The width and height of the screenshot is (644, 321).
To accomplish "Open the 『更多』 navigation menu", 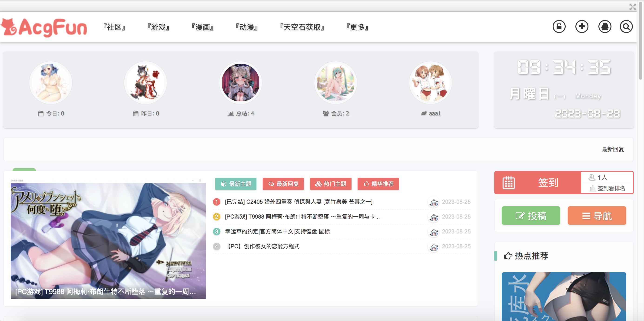I will [x=357, y=27].
